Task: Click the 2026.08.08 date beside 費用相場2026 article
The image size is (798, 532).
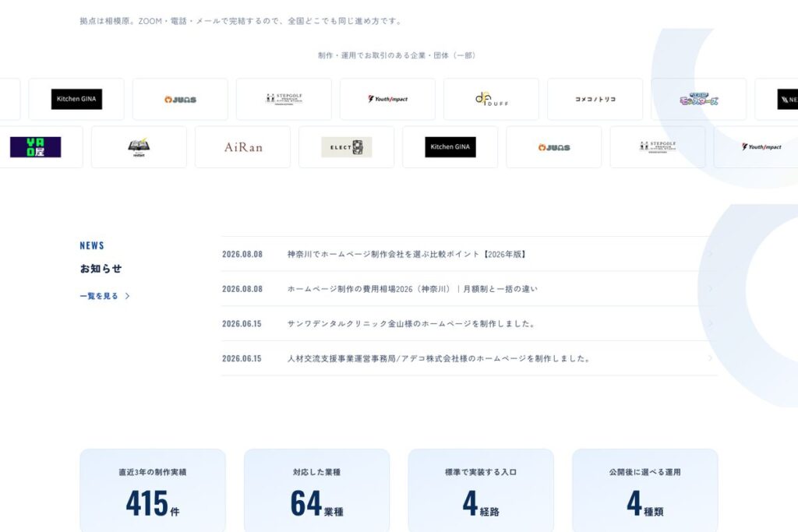Action: [x=242, y=289]
